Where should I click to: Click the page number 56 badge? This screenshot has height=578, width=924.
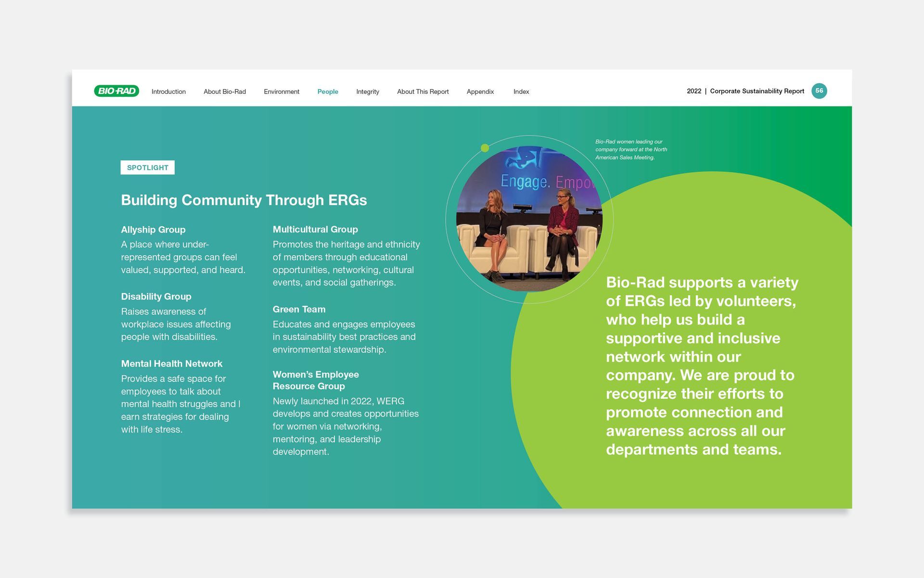coord(819,91)
